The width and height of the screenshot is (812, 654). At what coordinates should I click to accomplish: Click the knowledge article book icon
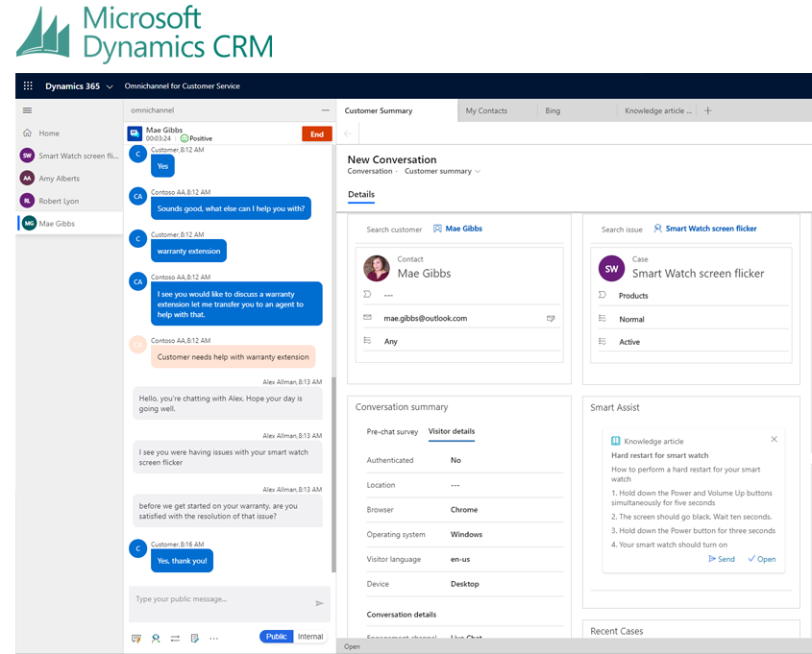pyautogui.click(x=615, y=441)
